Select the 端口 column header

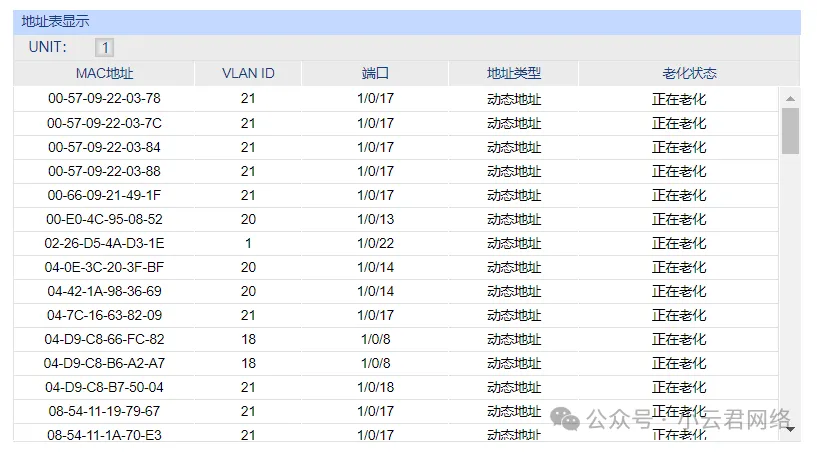(x=375, y=73)
